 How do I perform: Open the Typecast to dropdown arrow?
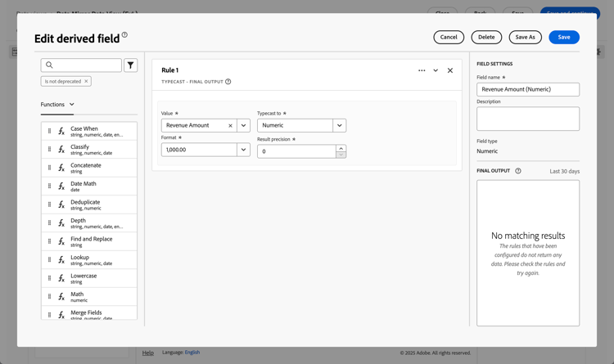coord(340,125)
